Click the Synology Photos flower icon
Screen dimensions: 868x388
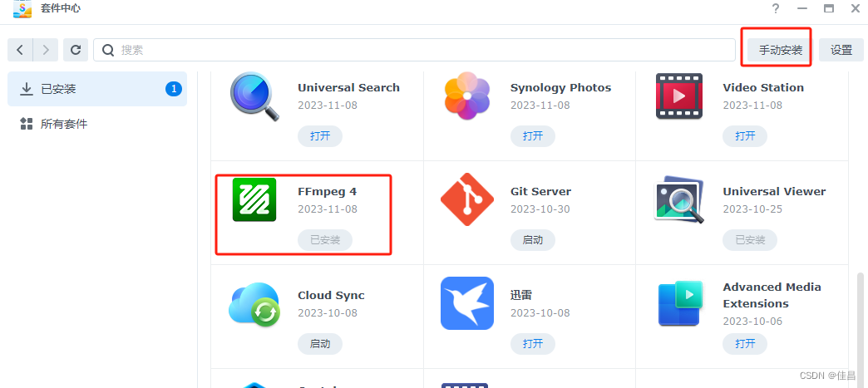[x=467, y=96]
